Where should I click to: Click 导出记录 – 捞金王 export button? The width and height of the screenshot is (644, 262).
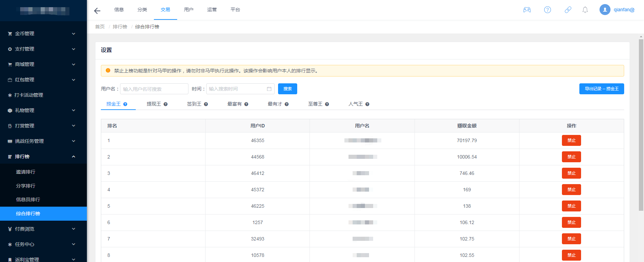[602, 89]
